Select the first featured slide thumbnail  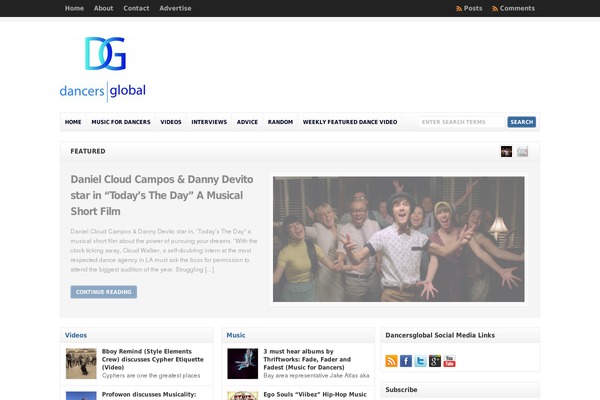507,151
